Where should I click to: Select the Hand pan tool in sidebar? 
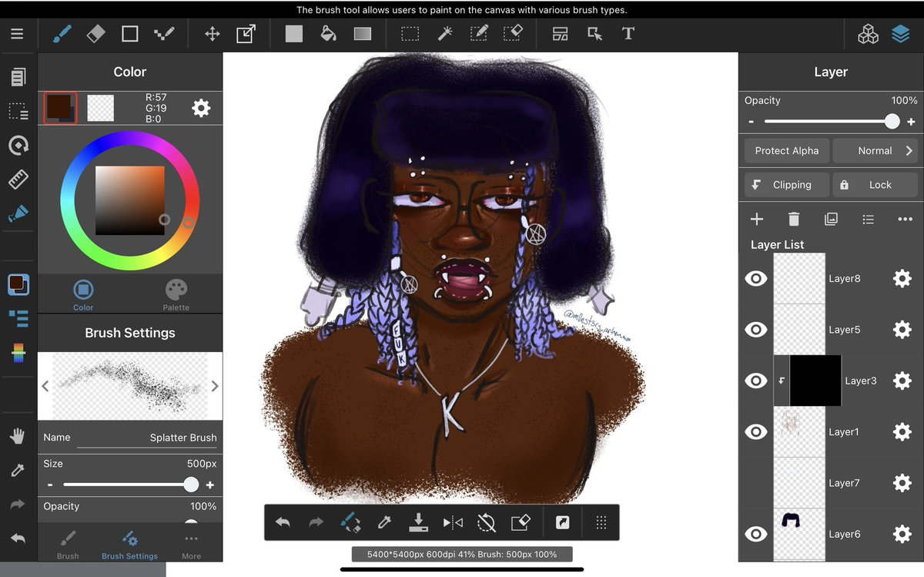18,437
